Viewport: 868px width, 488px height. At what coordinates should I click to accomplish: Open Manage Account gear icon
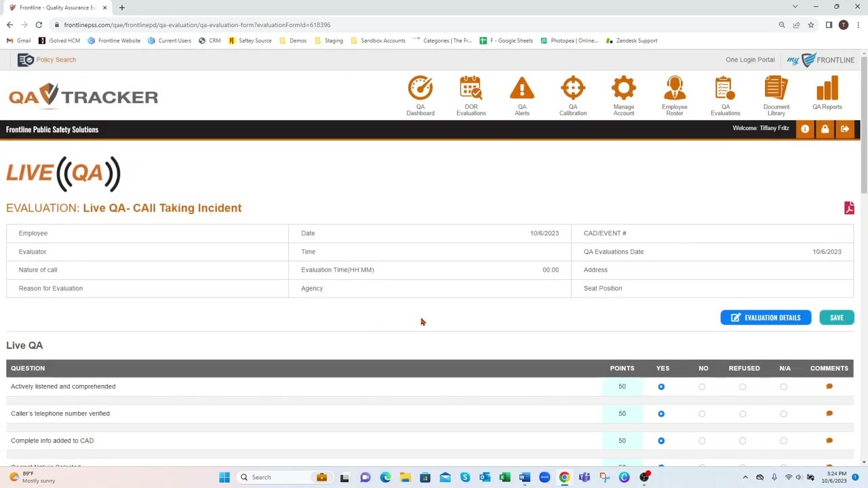coord(624,88)
